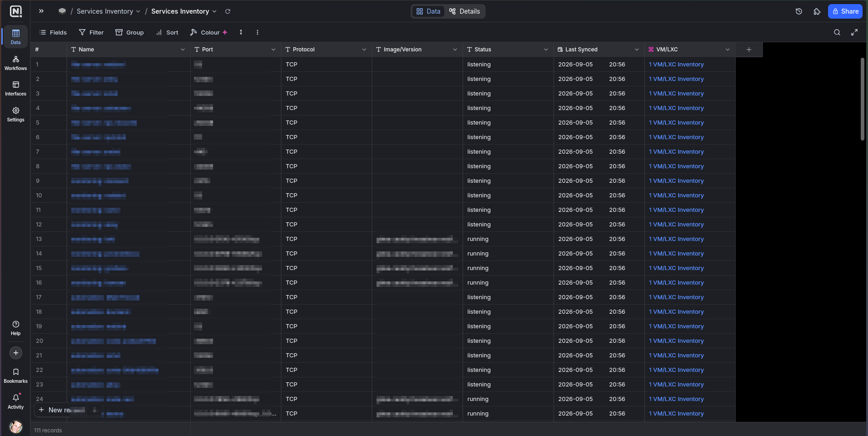The image size is (868, 436).
Task: Reload data with the refresh icon
Action: tap(228, 11)
